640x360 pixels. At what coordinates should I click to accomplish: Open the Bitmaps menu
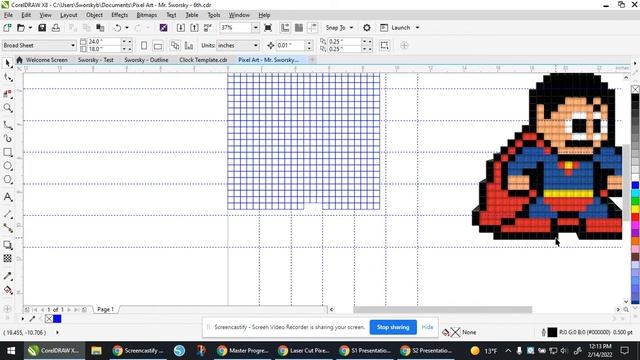pos(147,15)
